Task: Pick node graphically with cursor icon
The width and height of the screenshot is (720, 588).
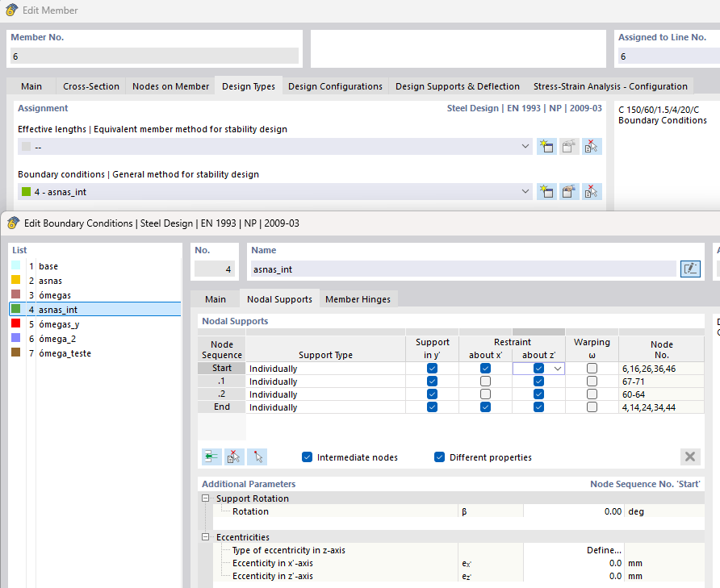Action: (x=257, y=457)
